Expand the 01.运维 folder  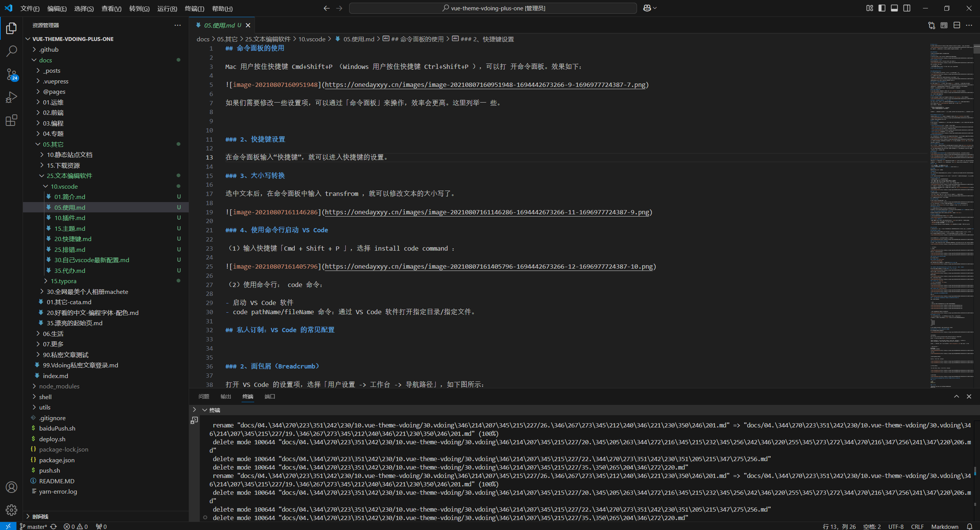click(106, 102)
